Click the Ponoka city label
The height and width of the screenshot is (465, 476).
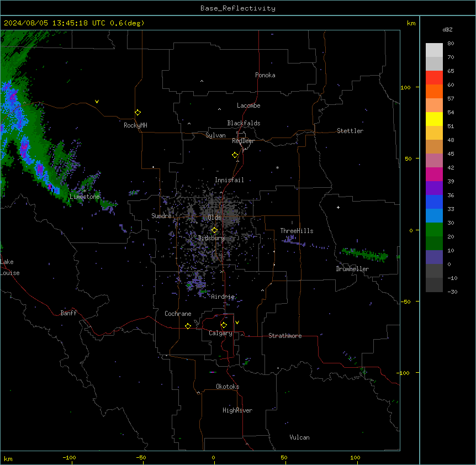[x=265, y=75]
